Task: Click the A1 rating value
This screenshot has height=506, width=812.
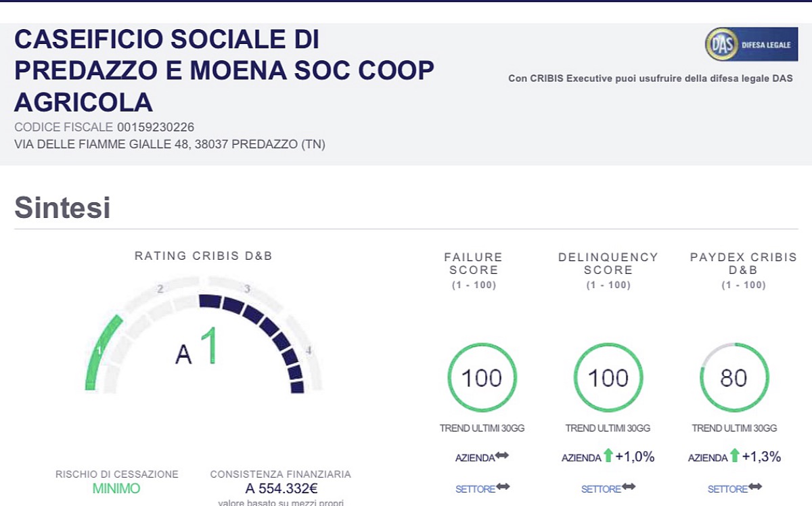Action: 198,348
